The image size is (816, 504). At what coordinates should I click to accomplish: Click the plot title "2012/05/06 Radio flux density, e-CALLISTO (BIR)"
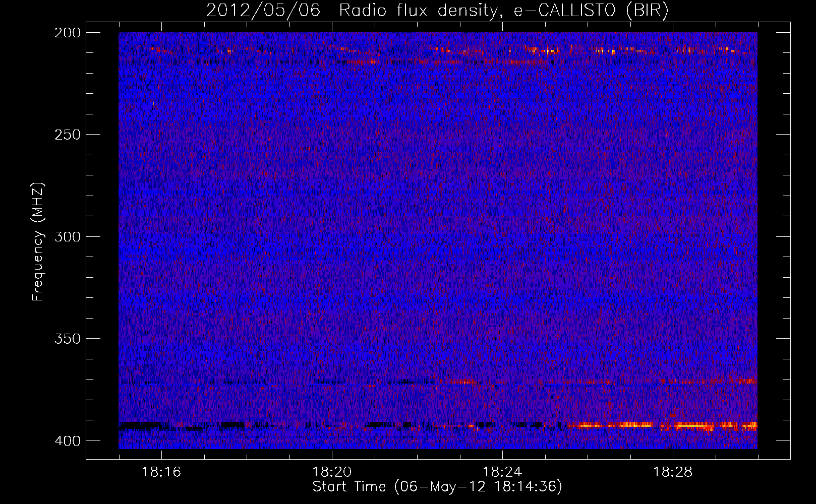437,11
